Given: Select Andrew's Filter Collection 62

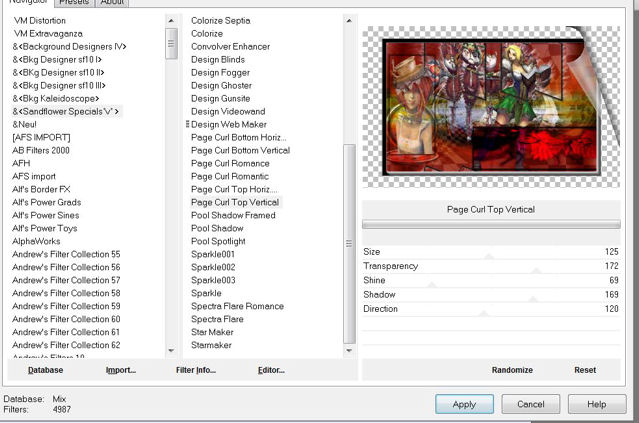Looking at the screenshot, I should [66, 345].
